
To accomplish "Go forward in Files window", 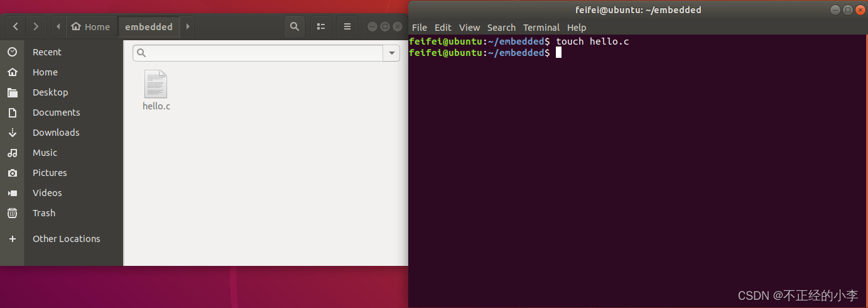I will coord(36,26).
